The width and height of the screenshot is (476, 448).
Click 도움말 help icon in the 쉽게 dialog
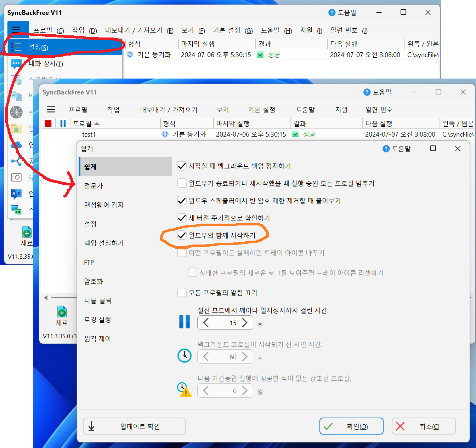click(386, 149)
